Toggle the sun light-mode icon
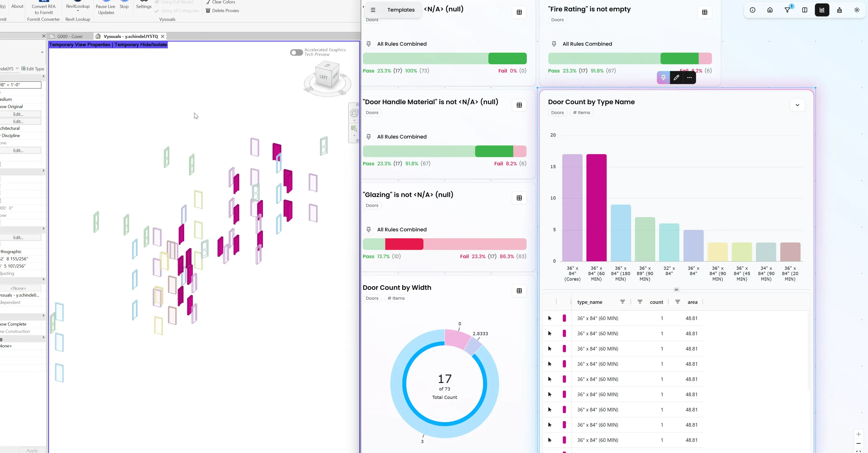Screen dimensions: 868x453 point(857,10)
